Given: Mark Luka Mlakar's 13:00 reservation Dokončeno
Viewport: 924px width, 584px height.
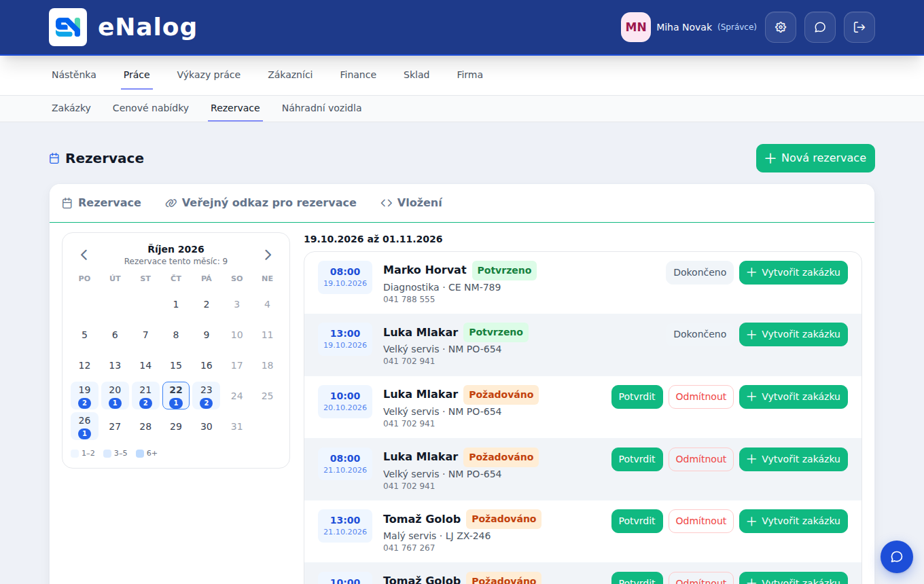Looking at the screenshot, I should click(700, 335).
